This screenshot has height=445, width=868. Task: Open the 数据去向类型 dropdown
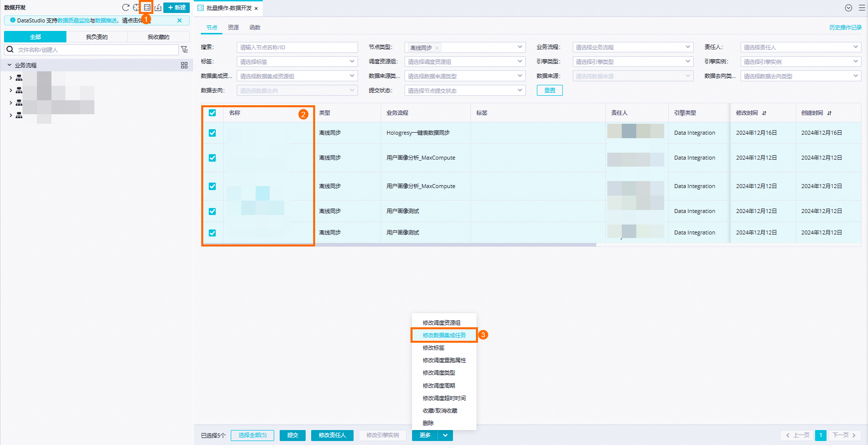801,76
